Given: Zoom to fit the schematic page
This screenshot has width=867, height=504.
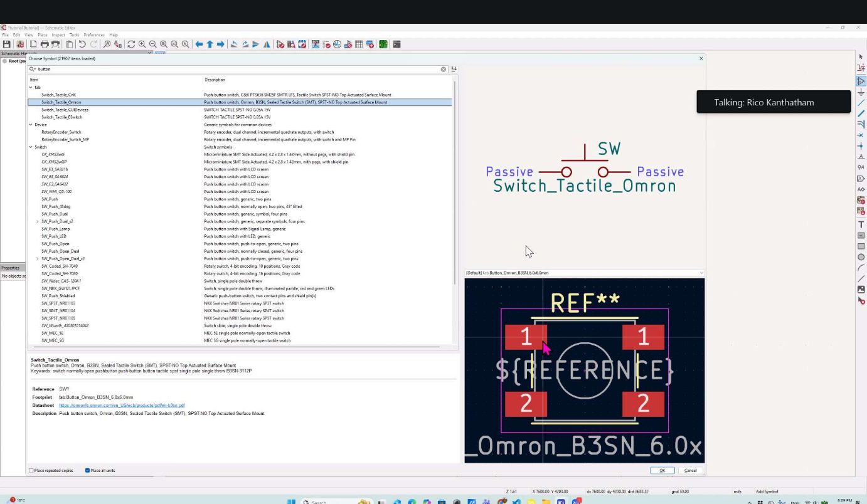Looking at the screenshot, I should tap(162, 44).
